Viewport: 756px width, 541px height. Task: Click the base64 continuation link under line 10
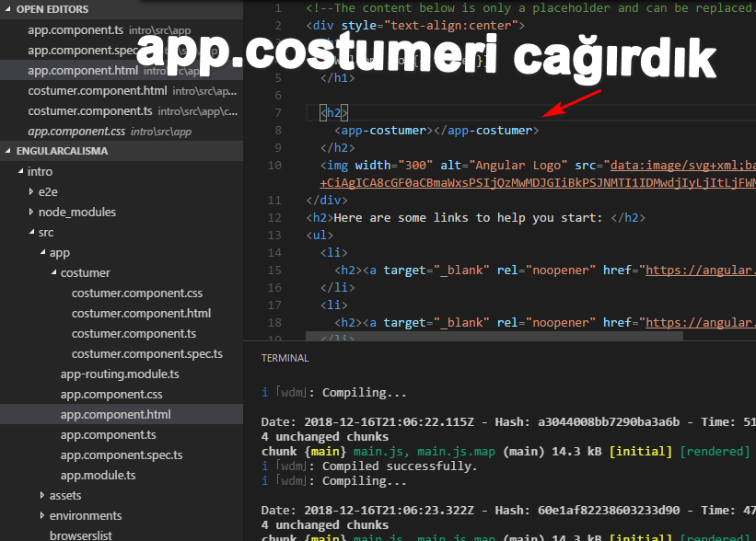coord(538,183)
